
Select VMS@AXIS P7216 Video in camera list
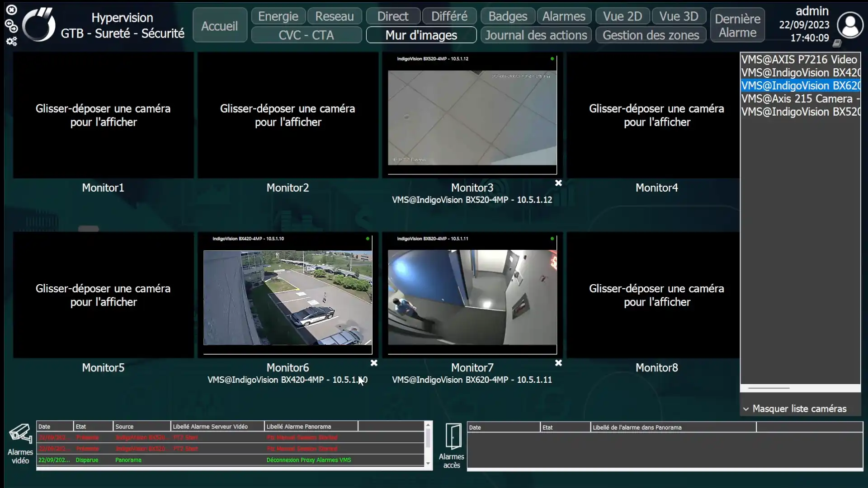[800, 60]
